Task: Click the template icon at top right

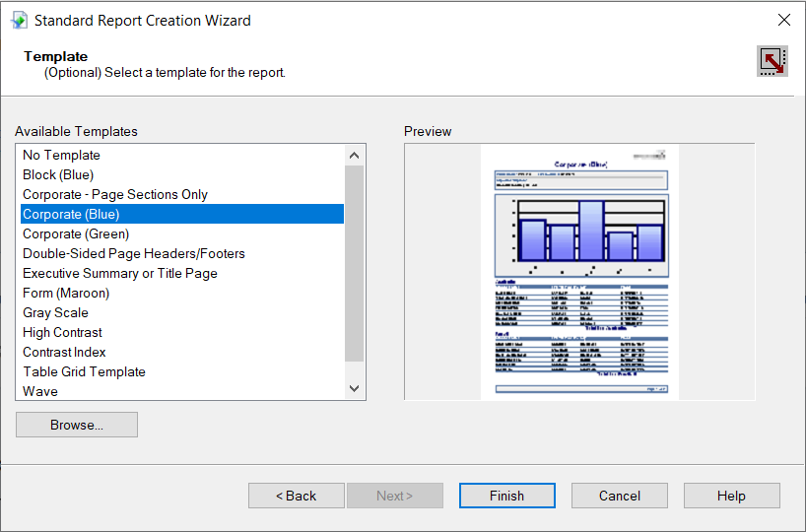Action: pos(772,61)
